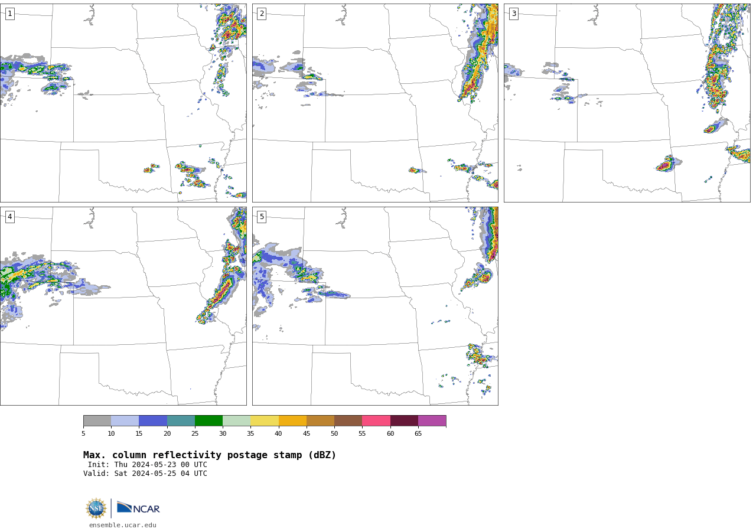Click the colorbar tick label 65

418,434
